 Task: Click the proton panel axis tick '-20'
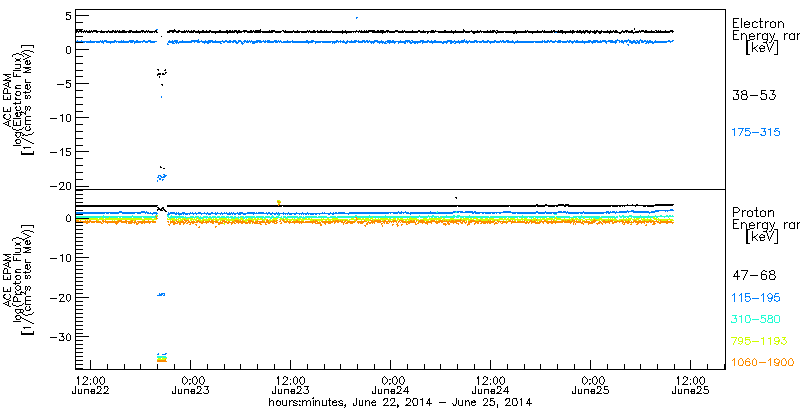[60, 297]
